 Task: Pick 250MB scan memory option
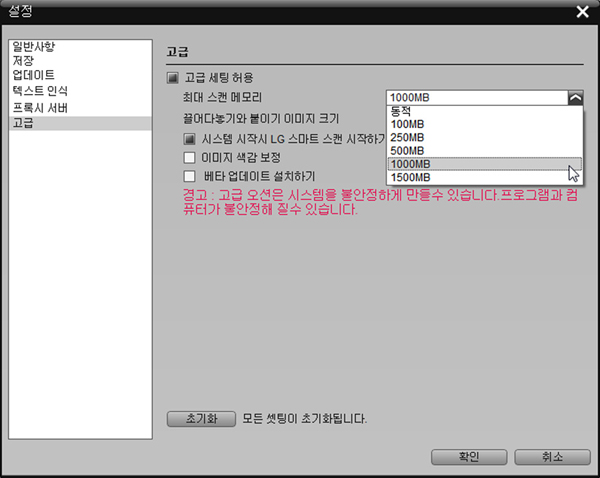pos(407,137)
